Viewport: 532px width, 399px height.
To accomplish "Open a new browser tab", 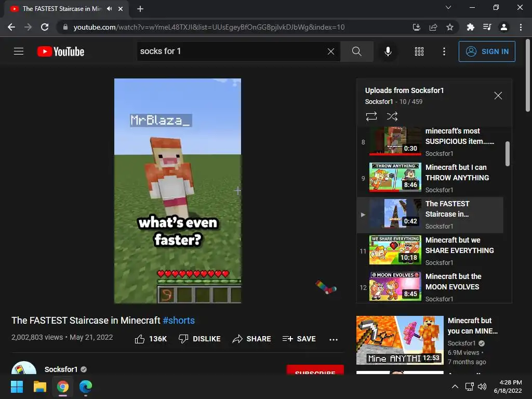I will (x=140, y=9).
